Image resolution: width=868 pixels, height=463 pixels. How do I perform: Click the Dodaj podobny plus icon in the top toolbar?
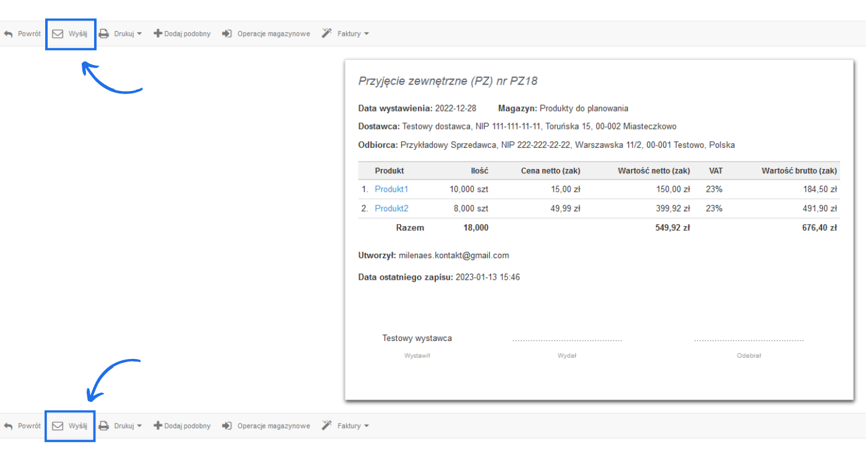tap(158, 34)
